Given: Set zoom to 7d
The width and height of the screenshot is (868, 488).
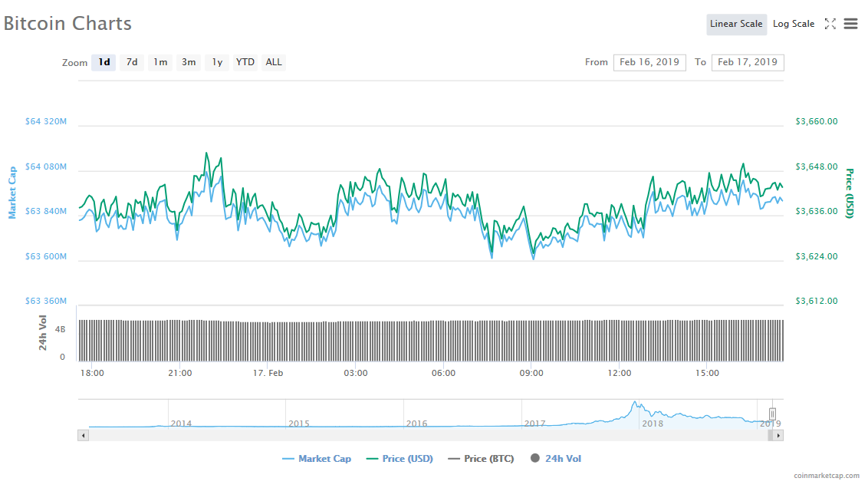Looking at the screenshot, I should (132, 62).
